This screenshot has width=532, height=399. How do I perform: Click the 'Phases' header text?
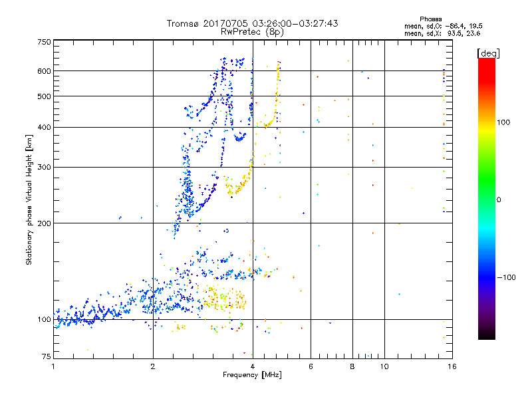point(430,19)
